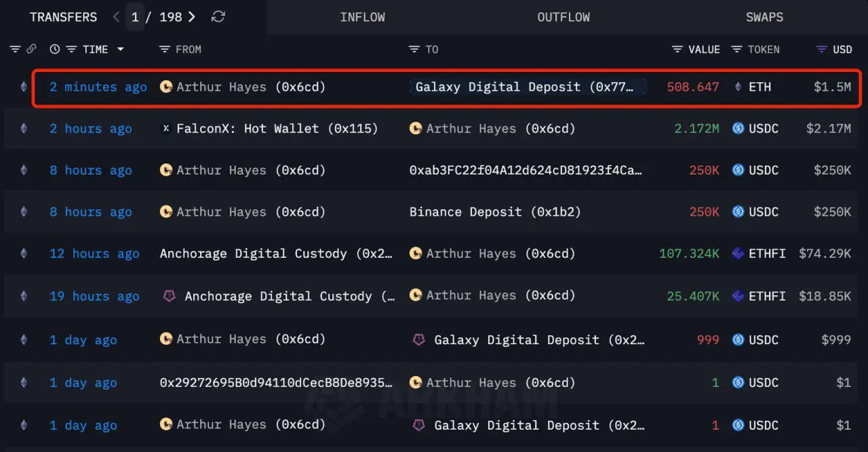The width and height of the screenshot is (868, 452).
Task: Switch to SWAPS tab
Action: pyautogui.click(x=764, y=17)
